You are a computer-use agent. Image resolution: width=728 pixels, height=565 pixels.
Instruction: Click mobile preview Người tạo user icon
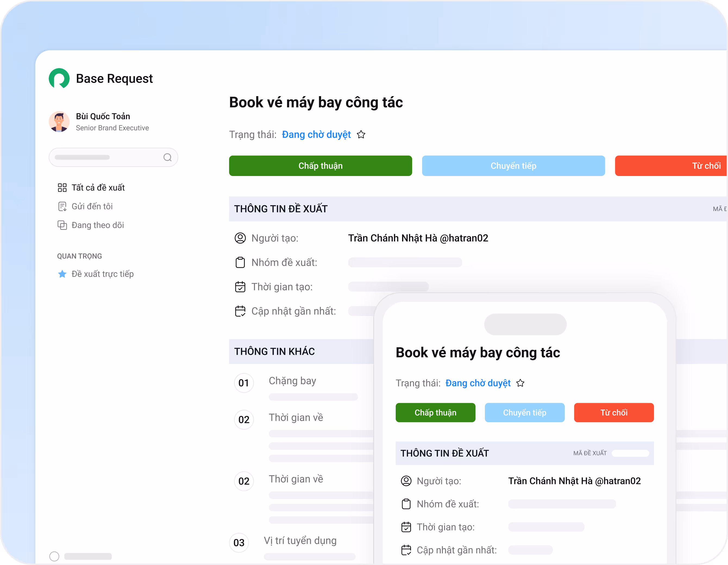point(406,481)
